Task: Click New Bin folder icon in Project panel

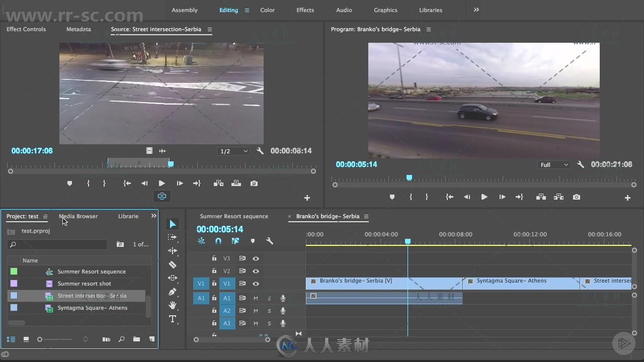Action: [136, 339]
